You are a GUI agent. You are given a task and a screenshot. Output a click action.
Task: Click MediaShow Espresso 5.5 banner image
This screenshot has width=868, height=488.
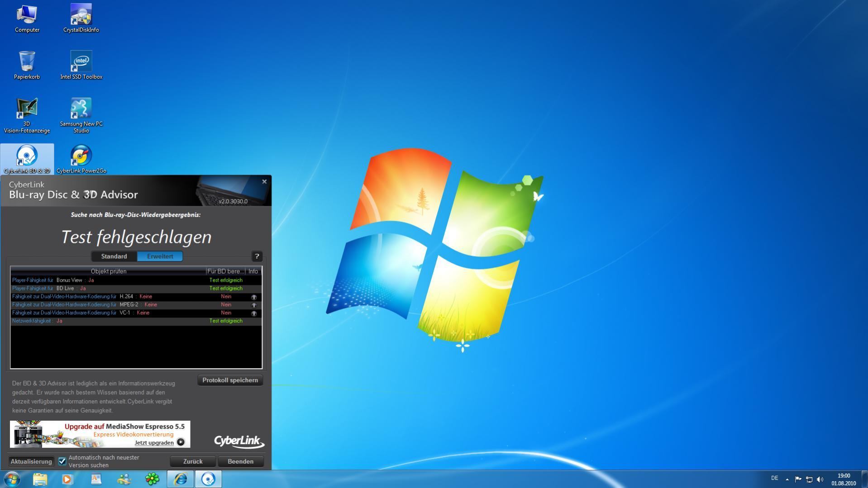(100, 434)
